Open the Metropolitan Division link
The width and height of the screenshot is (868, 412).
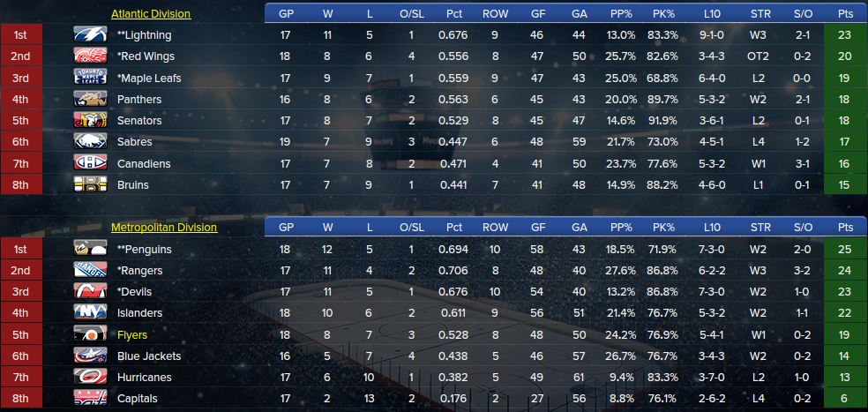(164, 228)
